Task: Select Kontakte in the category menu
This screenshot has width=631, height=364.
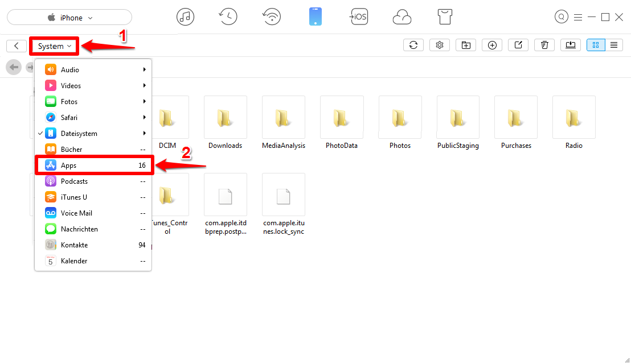Action: 93,245
